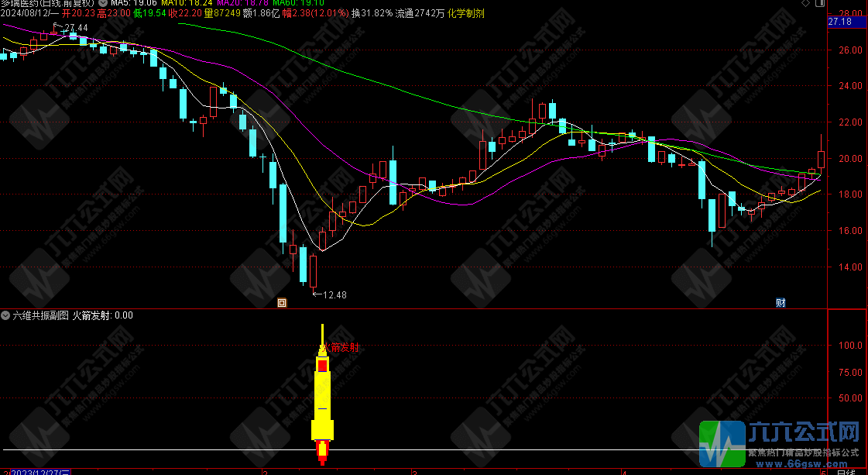Select the MA5: 19.06 label
Viewport: 868px width, 475px height.
coord(133,3)
